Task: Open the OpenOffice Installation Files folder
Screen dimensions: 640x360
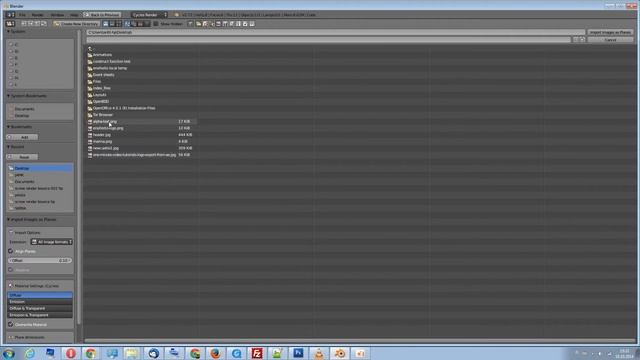Action: click(x=121, y=108)
